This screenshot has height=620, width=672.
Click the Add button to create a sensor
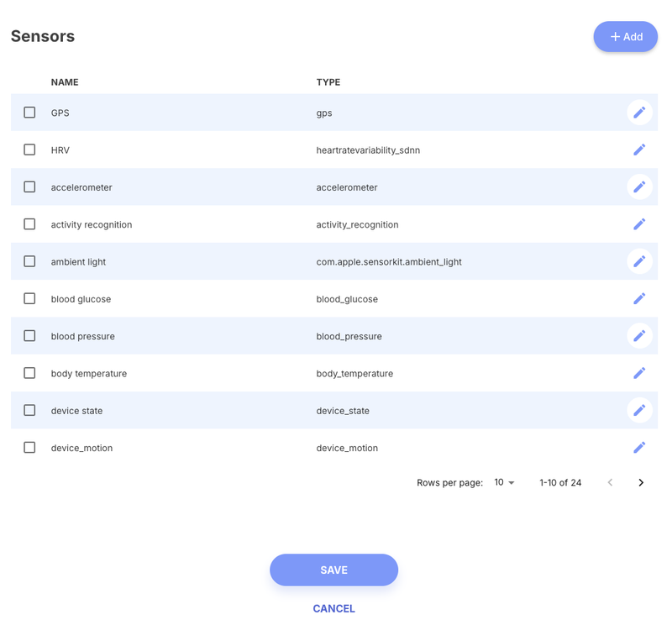625,36
